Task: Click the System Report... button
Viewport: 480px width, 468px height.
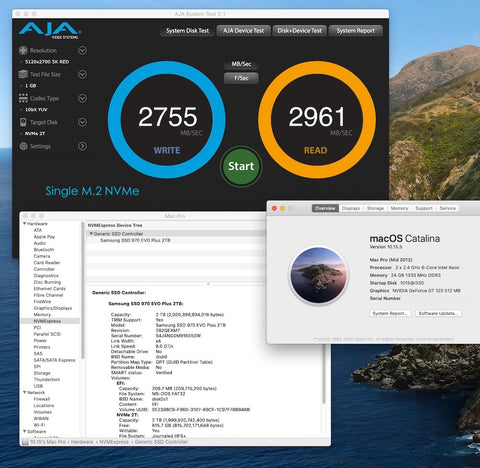Action: [390, 313]
